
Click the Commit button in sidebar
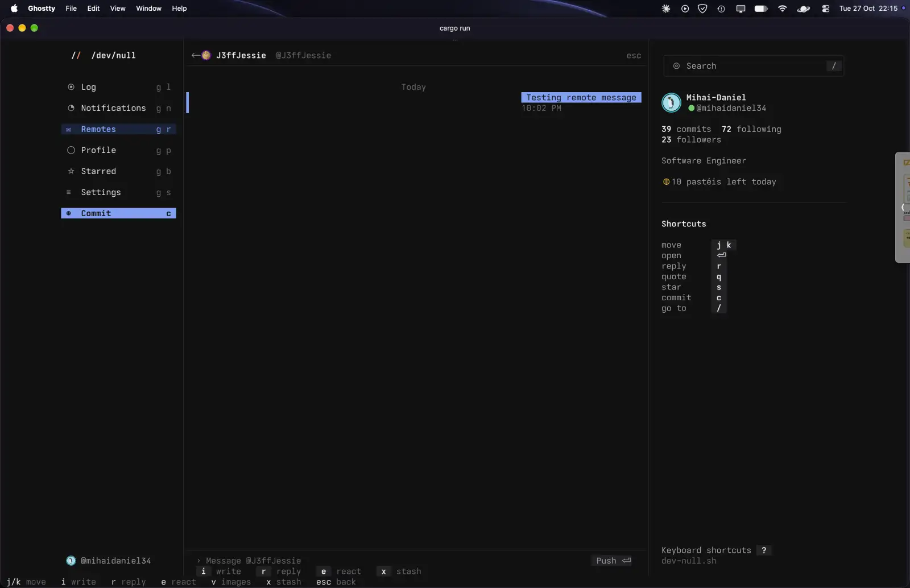tap(118, 213)
